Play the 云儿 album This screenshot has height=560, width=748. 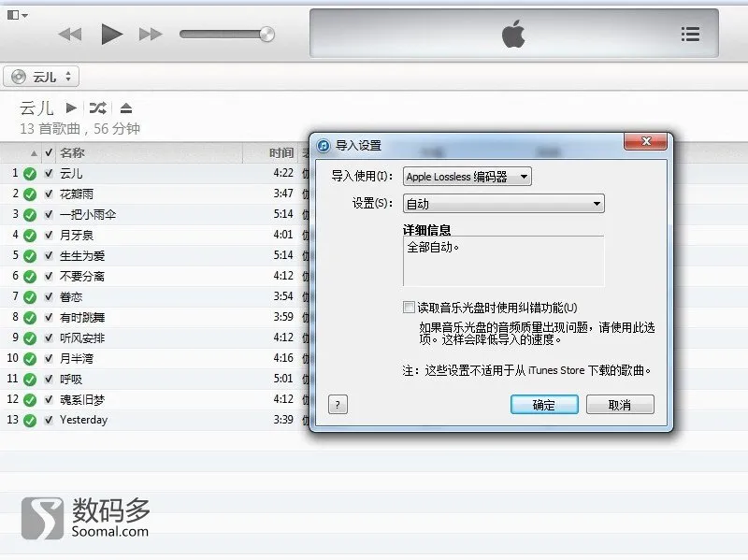coord(72,108)
